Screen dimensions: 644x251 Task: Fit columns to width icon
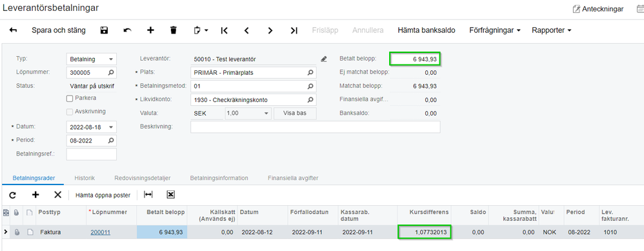point(148,195)
